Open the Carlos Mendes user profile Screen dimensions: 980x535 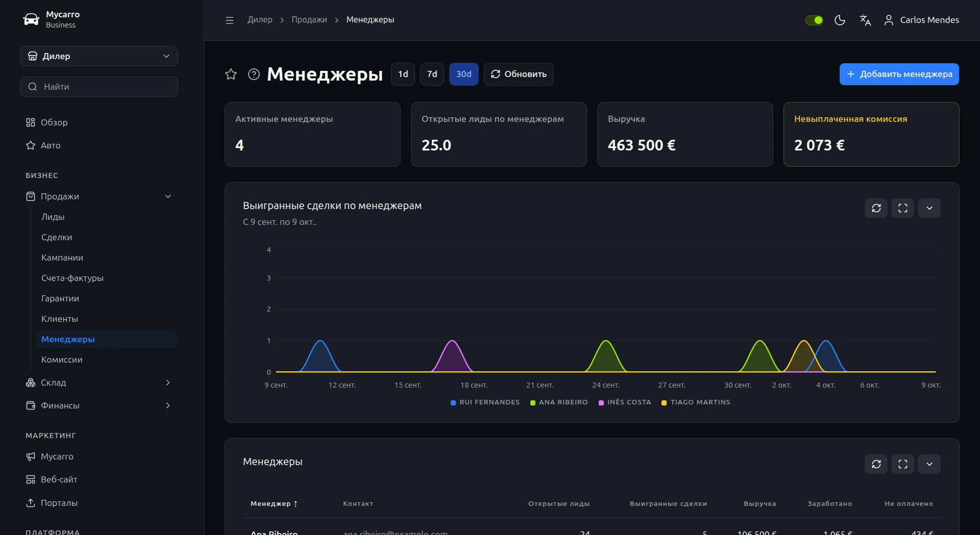tap(921, 20)
